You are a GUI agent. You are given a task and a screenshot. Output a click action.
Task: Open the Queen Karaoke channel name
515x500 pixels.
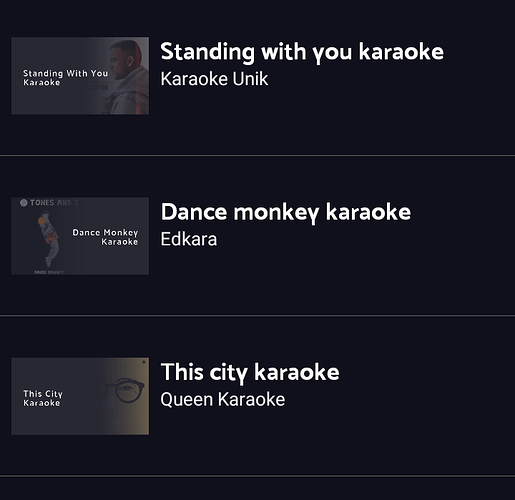(x=223, y=400)
